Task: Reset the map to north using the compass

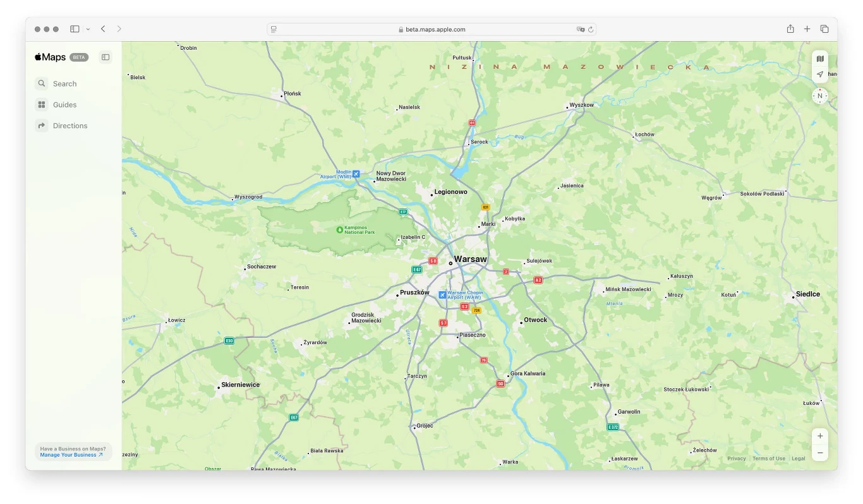Action: pyautogui.click(x=819, y=95)
